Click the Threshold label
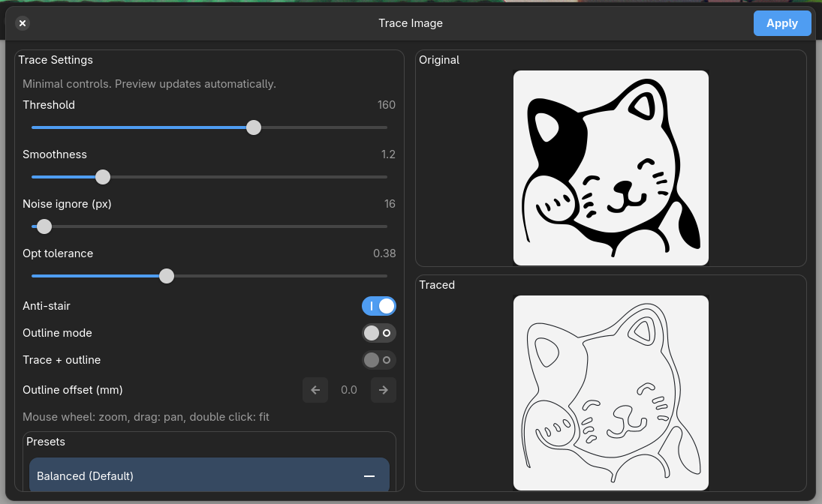822x504 pixels. click(x=49, y=105)
